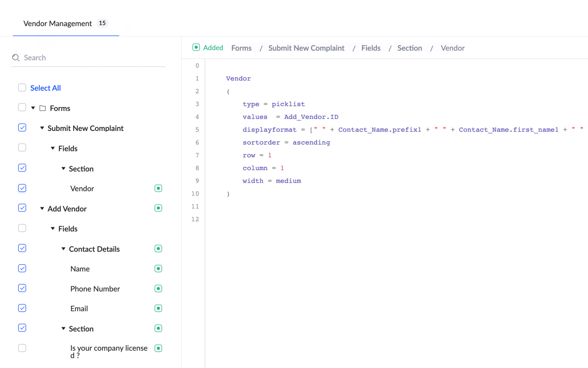Collapse the Submit New Complaint node arrow

click(42, 128)
